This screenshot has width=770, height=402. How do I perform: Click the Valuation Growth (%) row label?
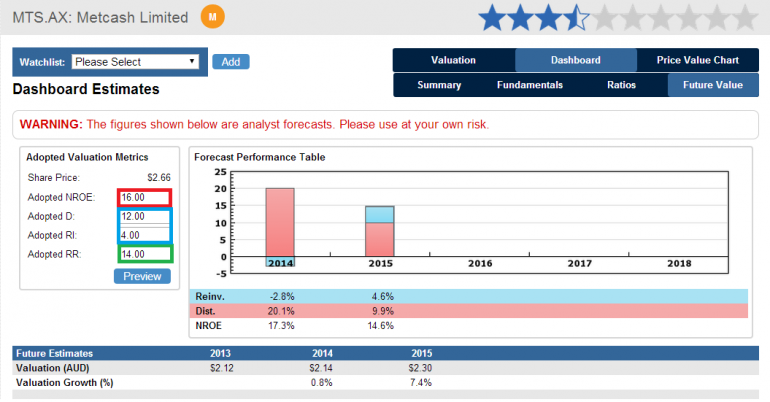[64, 383]
